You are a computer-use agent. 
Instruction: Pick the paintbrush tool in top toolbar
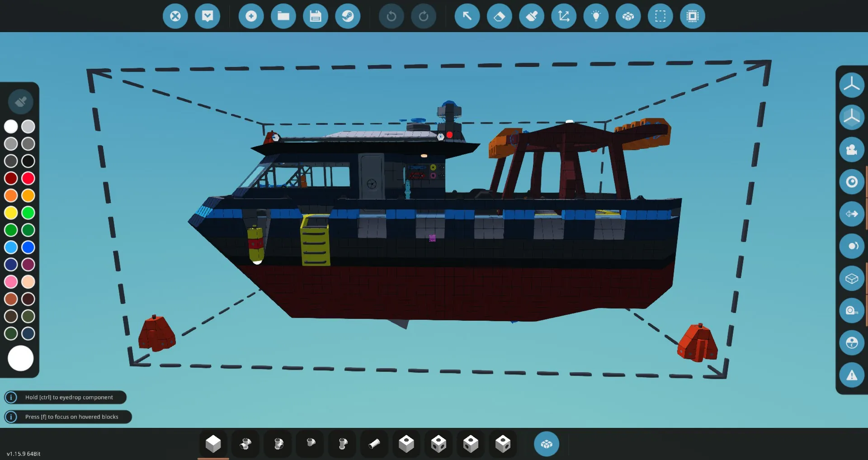click(x=532, y=16)
